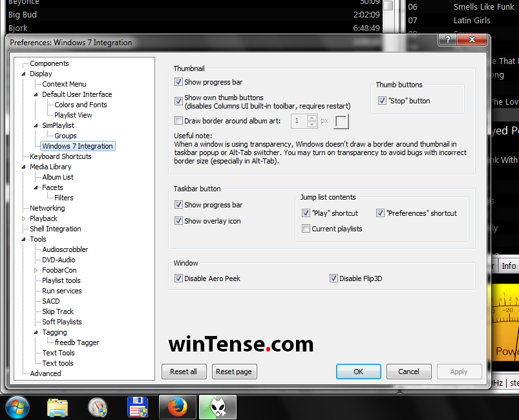Collapse the Display tree node
The height and width of the screenshot is (420, 519).
click(23, 74)
